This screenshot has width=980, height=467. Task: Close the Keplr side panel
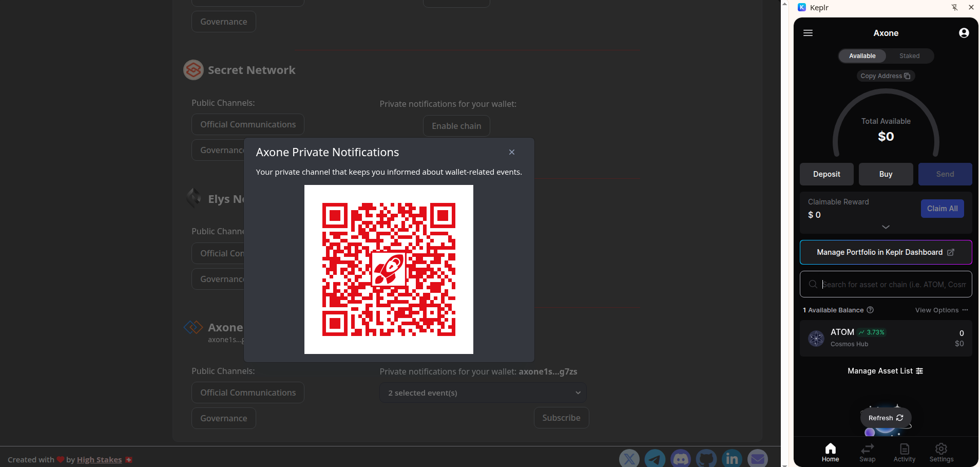click(x=971, y=7)
